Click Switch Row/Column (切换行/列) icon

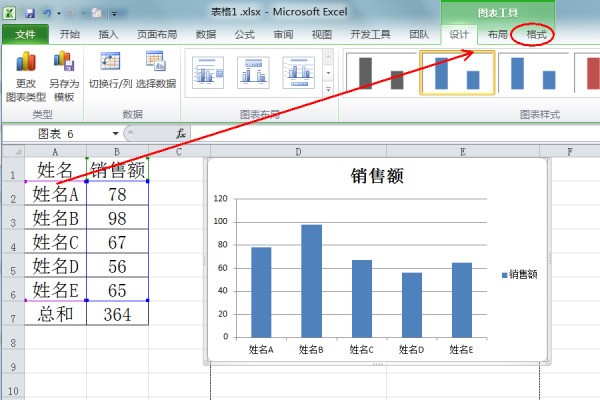[110, 61]
